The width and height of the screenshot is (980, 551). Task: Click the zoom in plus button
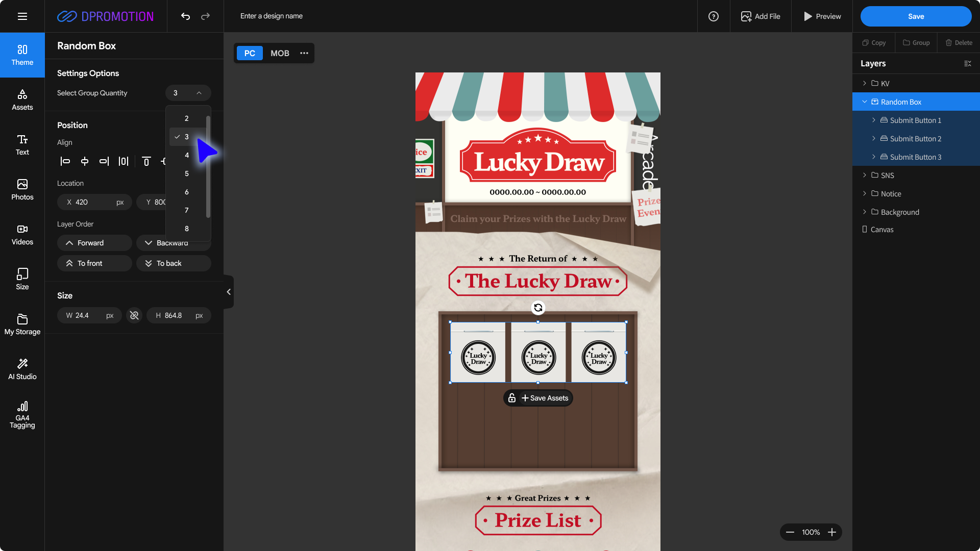click(x=832, y=532)
